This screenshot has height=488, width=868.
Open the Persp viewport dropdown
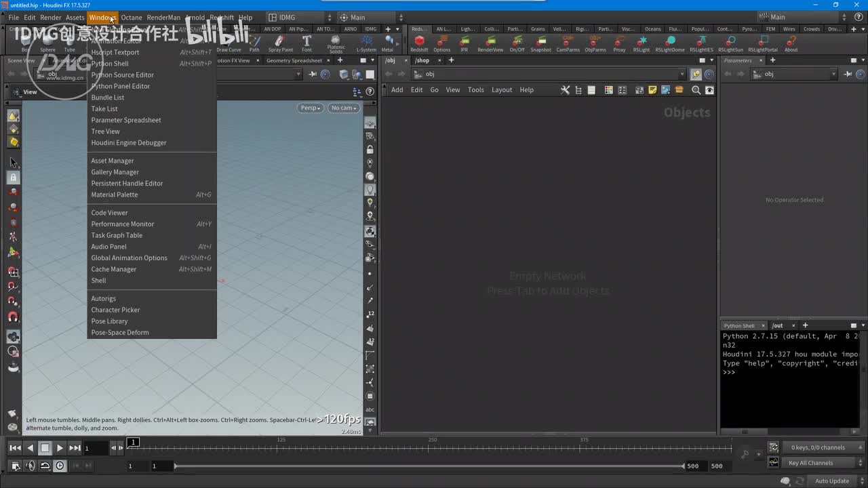click(311, 108)
